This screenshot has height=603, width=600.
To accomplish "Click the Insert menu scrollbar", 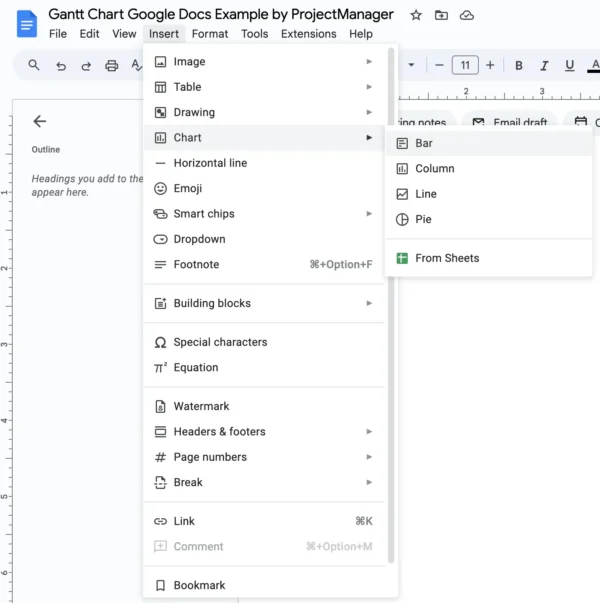I will tap(391, 306).
